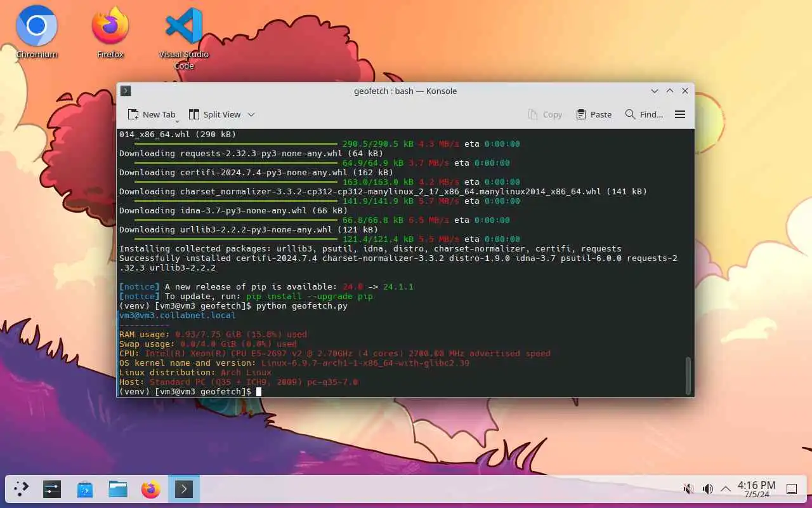
Task: Click 'Installing collected packages' line
Action: pos(370,248)
